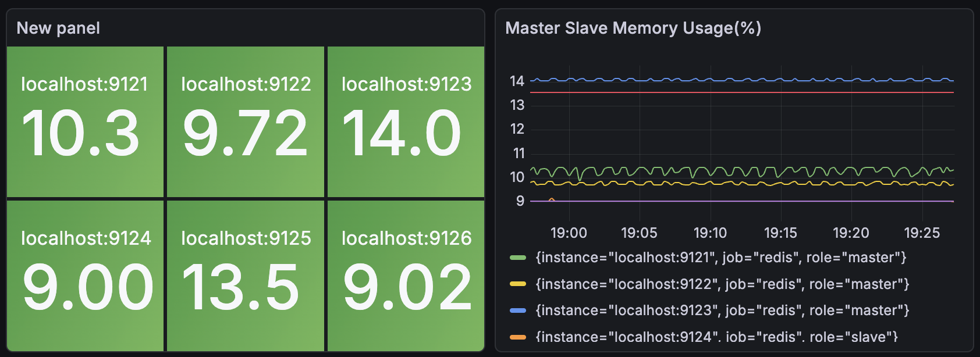Click the blue legend swatch for localhost:9123
This screenshot has width=980, height=357.
click(517, 310)
